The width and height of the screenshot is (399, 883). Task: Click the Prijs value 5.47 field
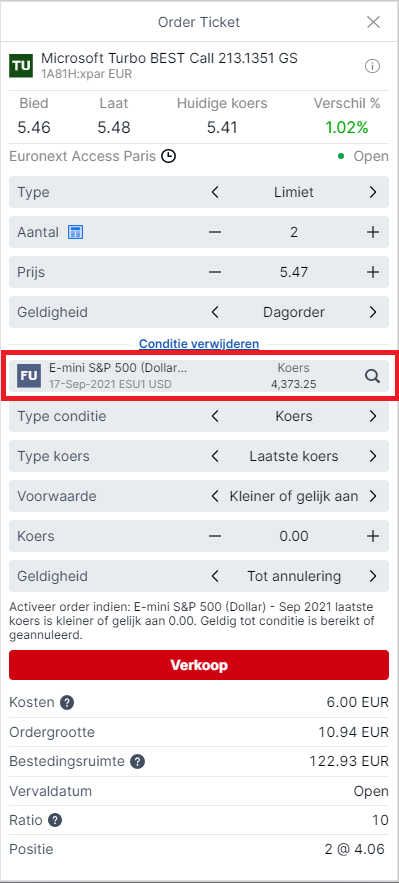pyautogui.click(x=294, y=272)
